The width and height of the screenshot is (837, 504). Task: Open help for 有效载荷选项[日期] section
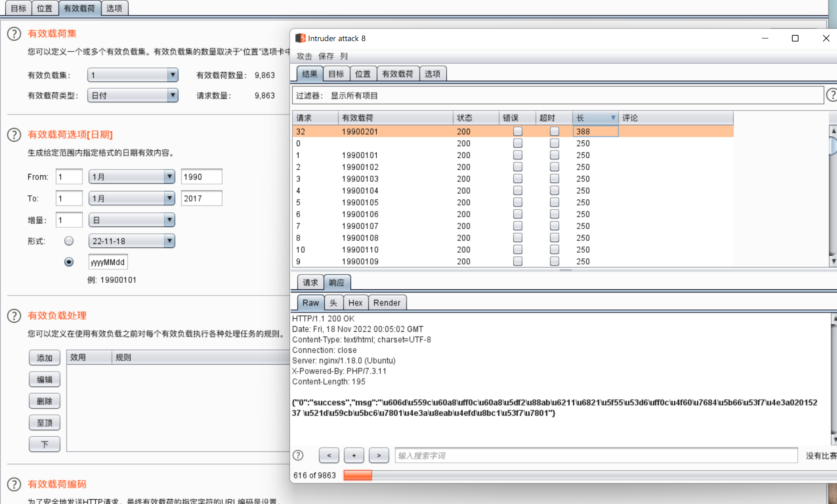[x=14, y=135]
